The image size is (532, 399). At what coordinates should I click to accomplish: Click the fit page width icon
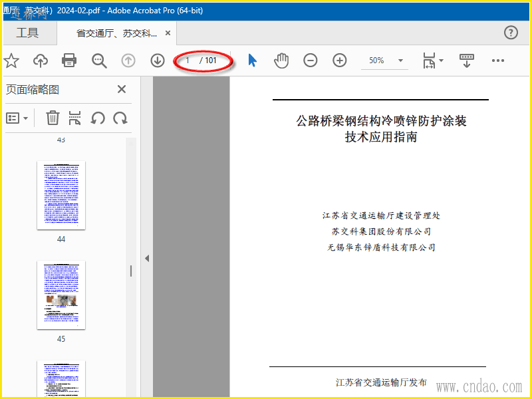click(429, 61)
